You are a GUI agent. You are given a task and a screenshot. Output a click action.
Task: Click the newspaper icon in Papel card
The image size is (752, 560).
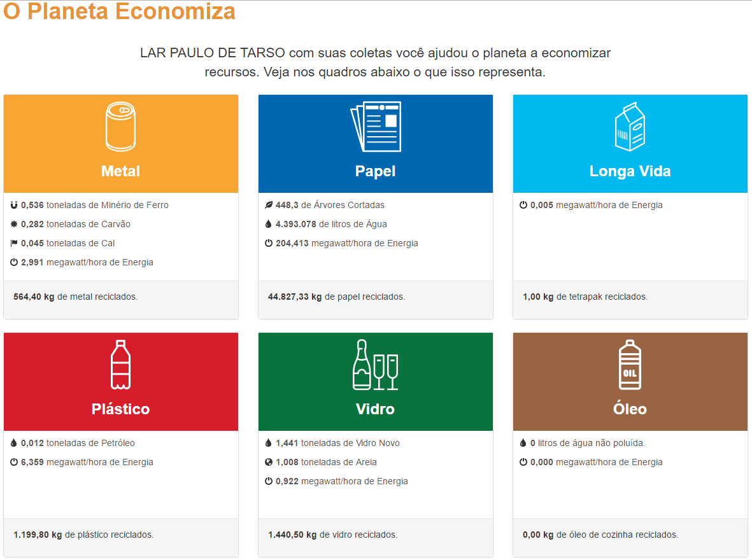pos(376,127)
